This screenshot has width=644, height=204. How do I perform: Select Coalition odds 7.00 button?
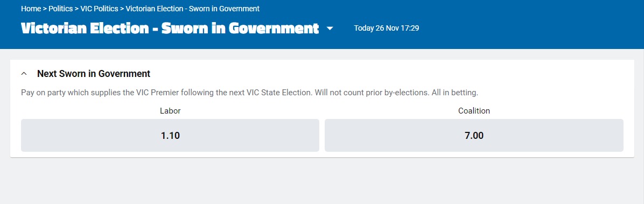click(474, 136)
